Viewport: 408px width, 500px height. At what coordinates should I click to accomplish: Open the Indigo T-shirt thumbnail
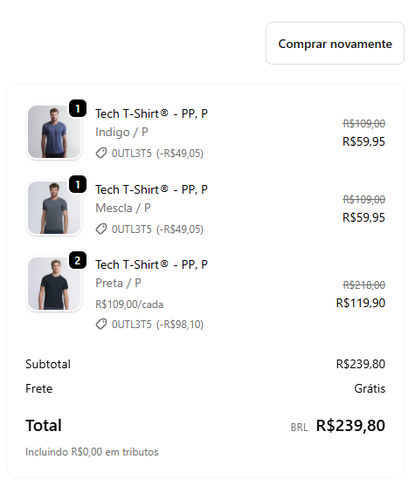(x=54, y=132)
